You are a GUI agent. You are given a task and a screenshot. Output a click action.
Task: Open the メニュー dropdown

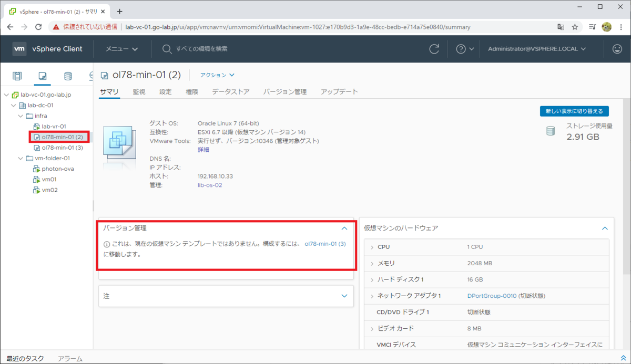[x=121, y=49]
